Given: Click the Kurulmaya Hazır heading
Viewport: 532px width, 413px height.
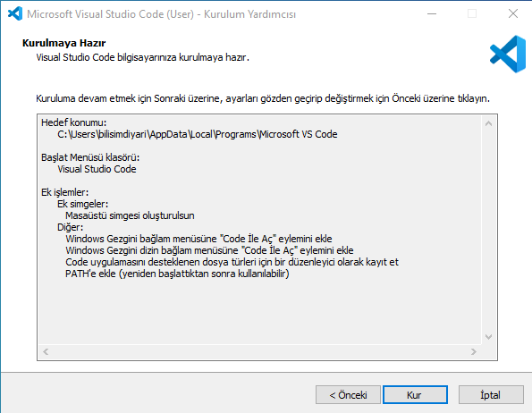Looking at the screenshot, I should click(63, 43).
